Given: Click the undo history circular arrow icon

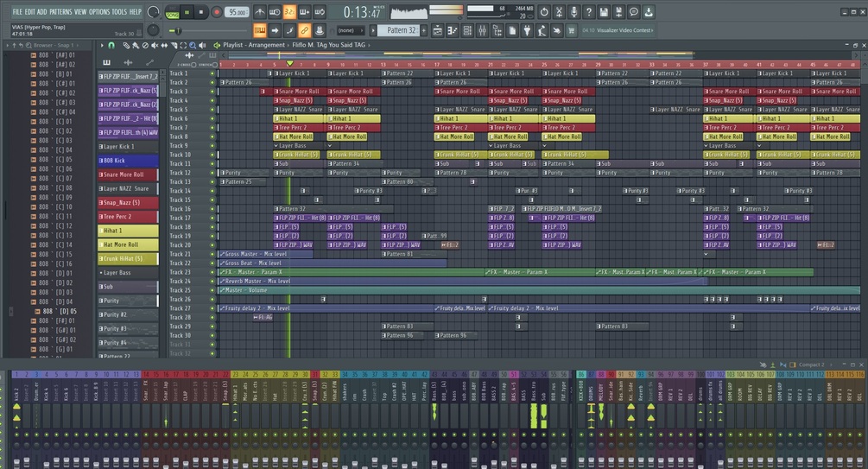Looking at the screenshot, I should click(x=544, y=11).
